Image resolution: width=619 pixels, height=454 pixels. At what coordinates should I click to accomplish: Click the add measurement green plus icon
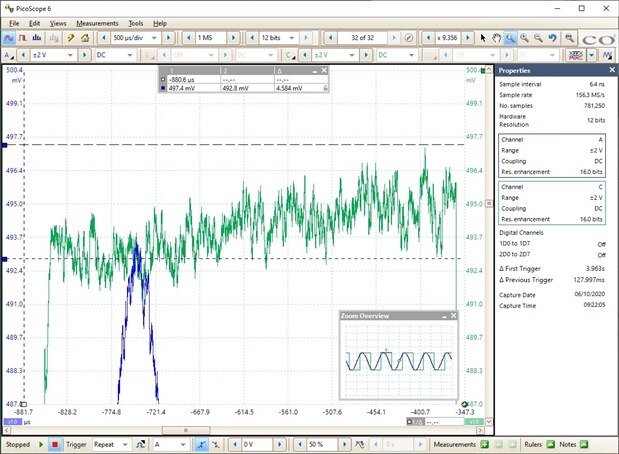485,444
